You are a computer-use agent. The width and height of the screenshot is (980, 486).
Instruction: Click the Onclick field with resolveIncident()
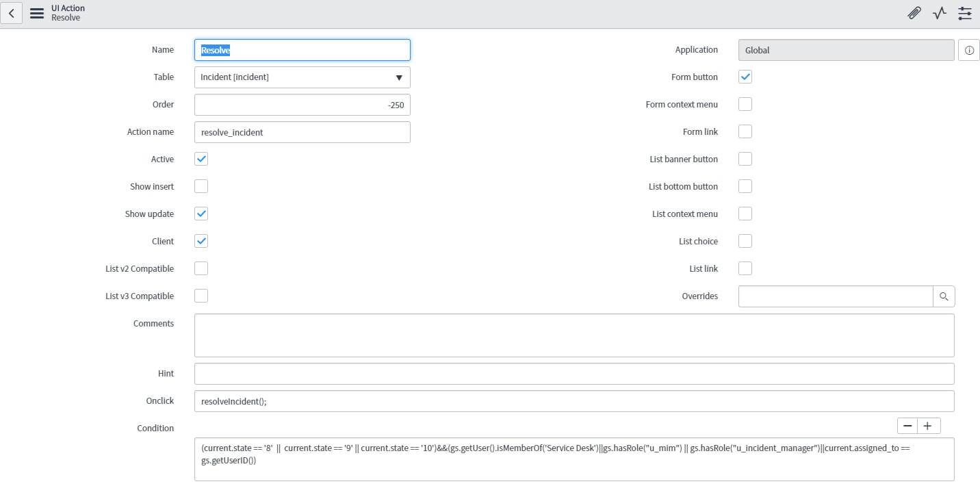tap(574, 401)
